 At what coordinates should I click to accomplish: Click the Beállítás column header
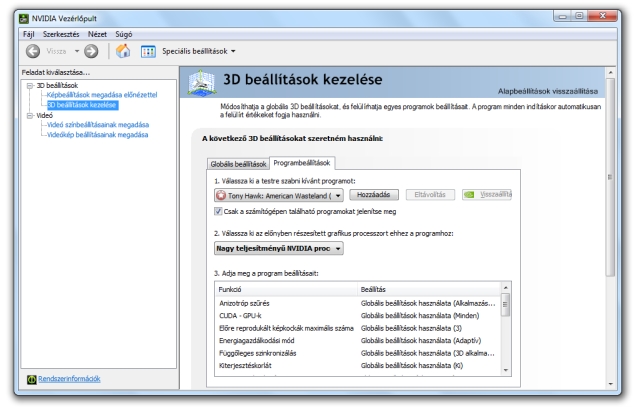429,289
